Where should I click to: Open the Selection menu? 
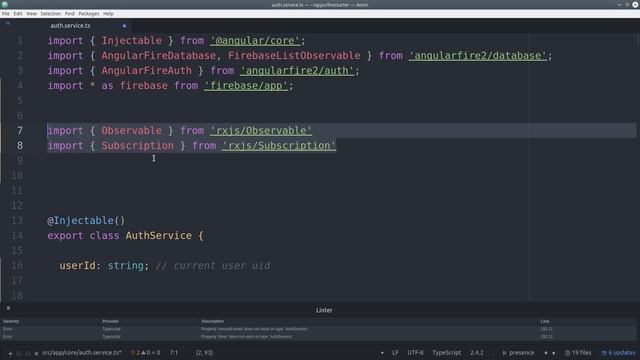pos(51,13)
